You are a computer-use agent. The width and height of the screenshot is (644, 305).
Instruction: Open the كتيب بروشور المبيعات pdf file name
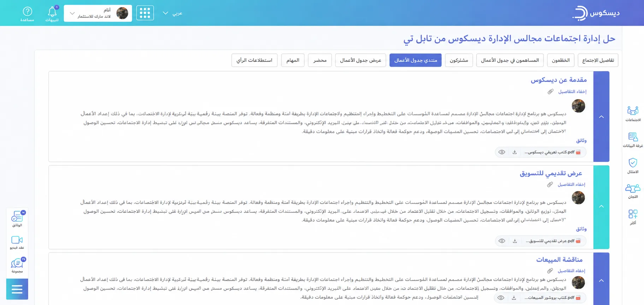550,298
